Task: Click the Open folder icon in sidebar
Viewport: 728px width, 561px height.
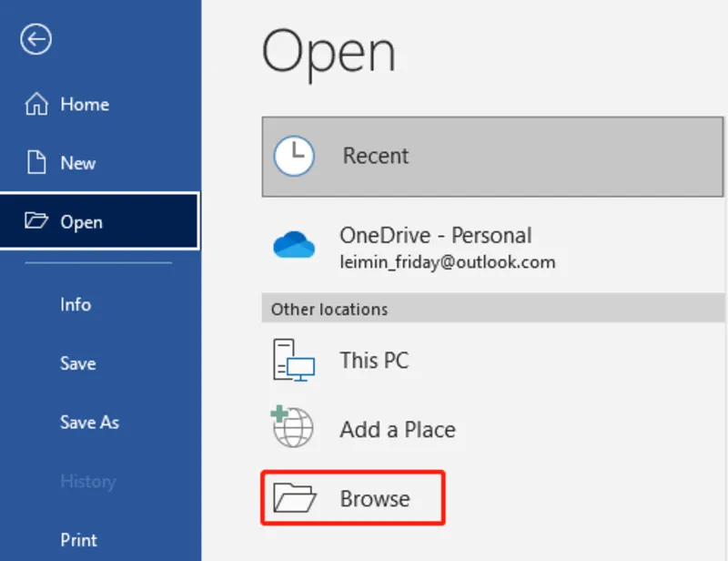Action: (x=36, y=221)
